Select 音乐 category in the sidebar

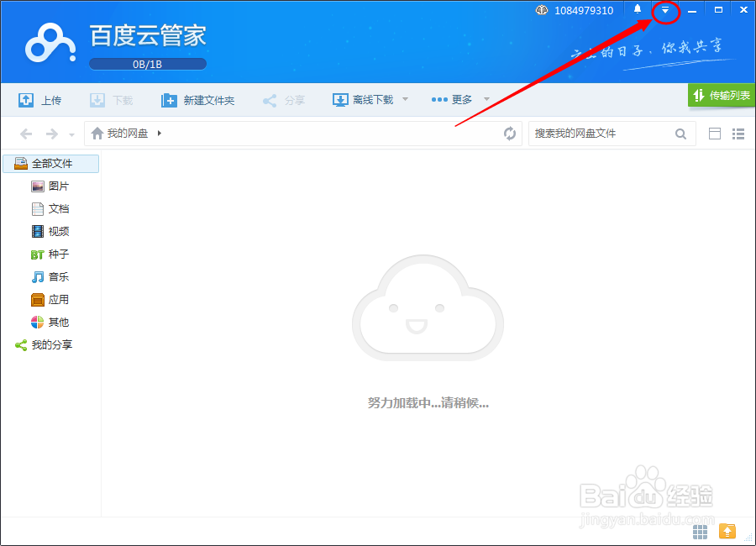50,277
